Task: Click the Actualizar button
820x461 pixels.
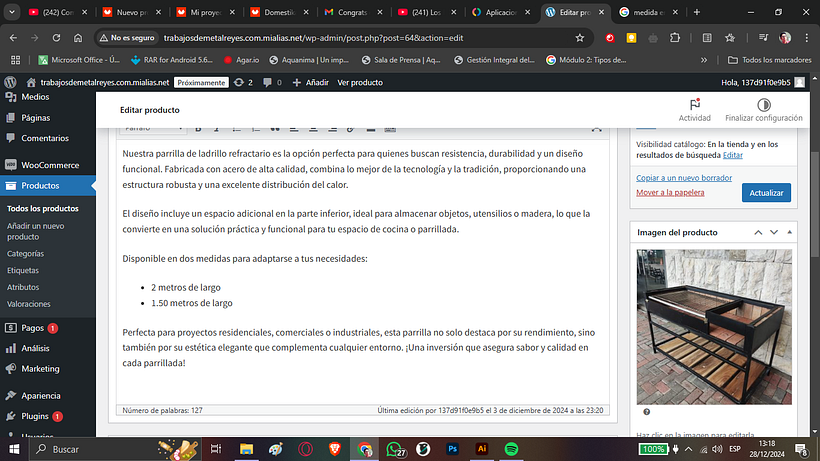Action: coord(766,193)
